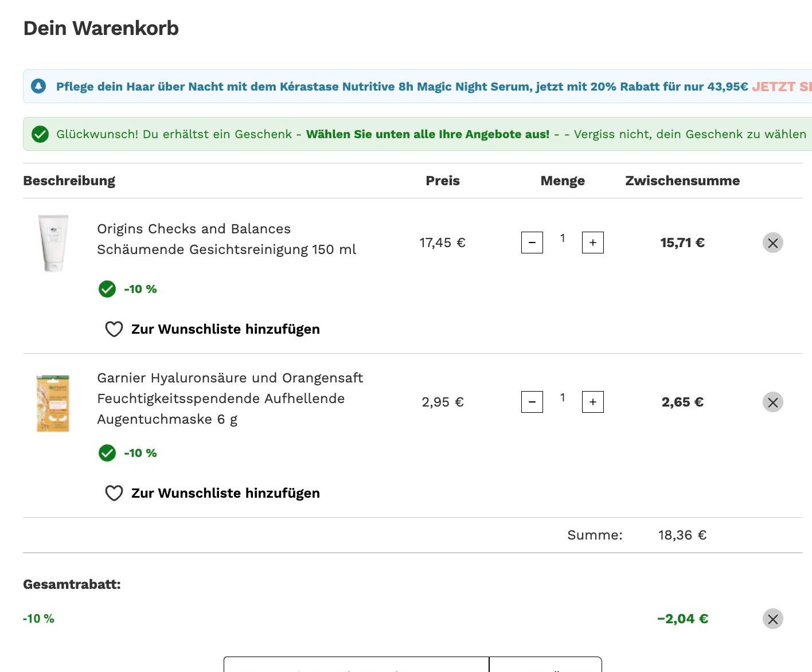Open the Kérastase Magic Night Serum offer

point(782,87)
